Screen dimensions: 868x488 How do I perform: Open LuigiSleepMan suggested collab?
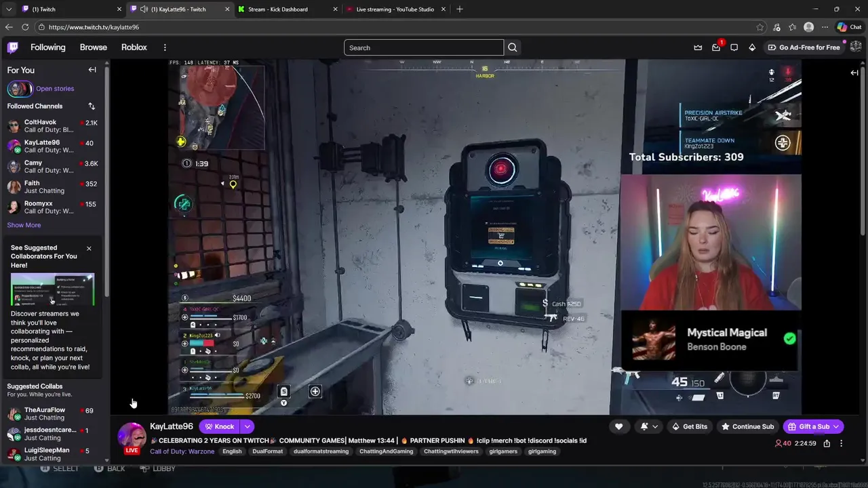click(53, 454)
